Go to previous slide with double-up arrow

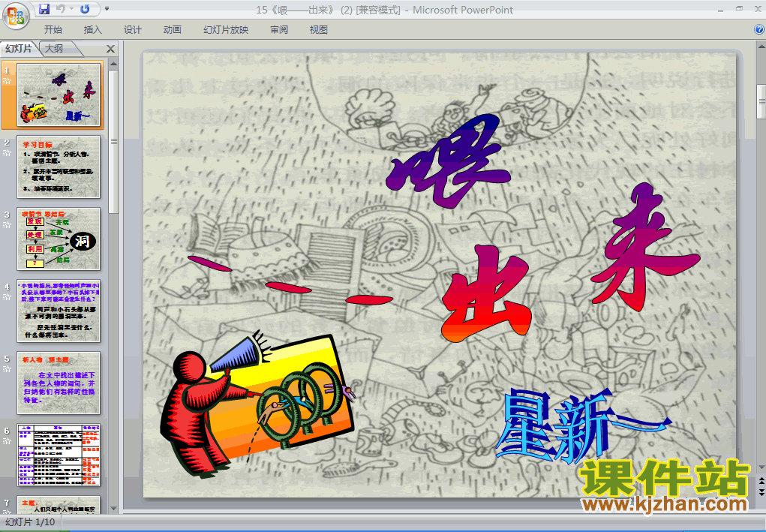click(761, 482)
